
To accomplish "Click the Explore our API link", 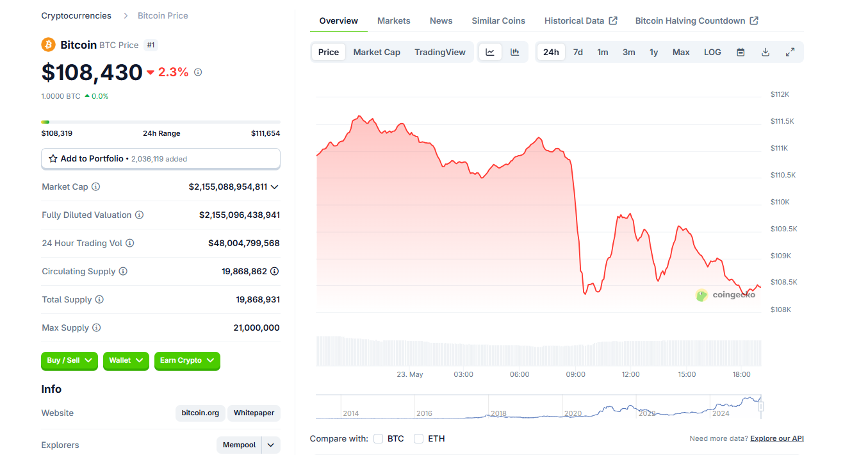I will 777,439.
